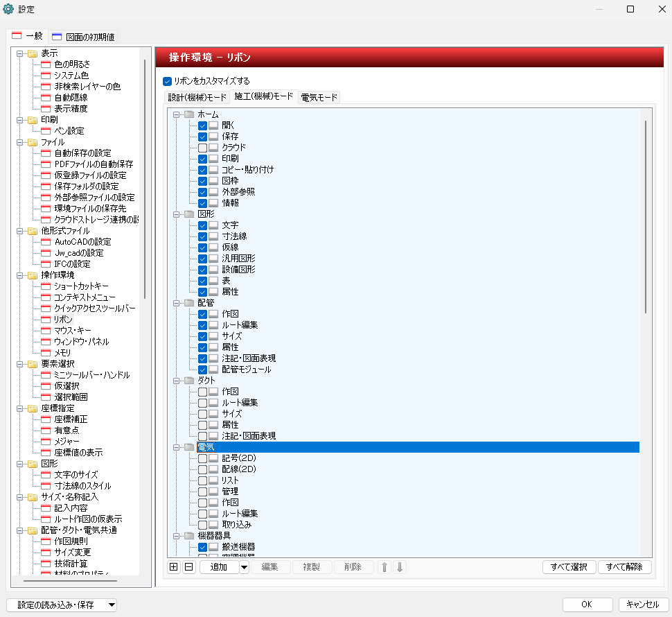Click the ribbon list vertical scrollbar
672x617 pixels.
point(646,215)
